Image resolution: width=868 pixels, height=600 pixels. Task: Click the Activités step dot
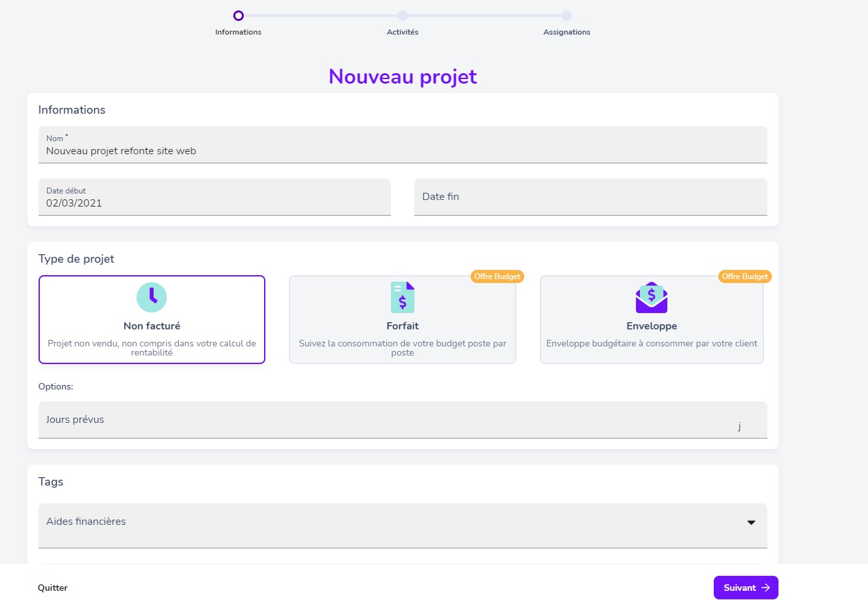[403, 16]
